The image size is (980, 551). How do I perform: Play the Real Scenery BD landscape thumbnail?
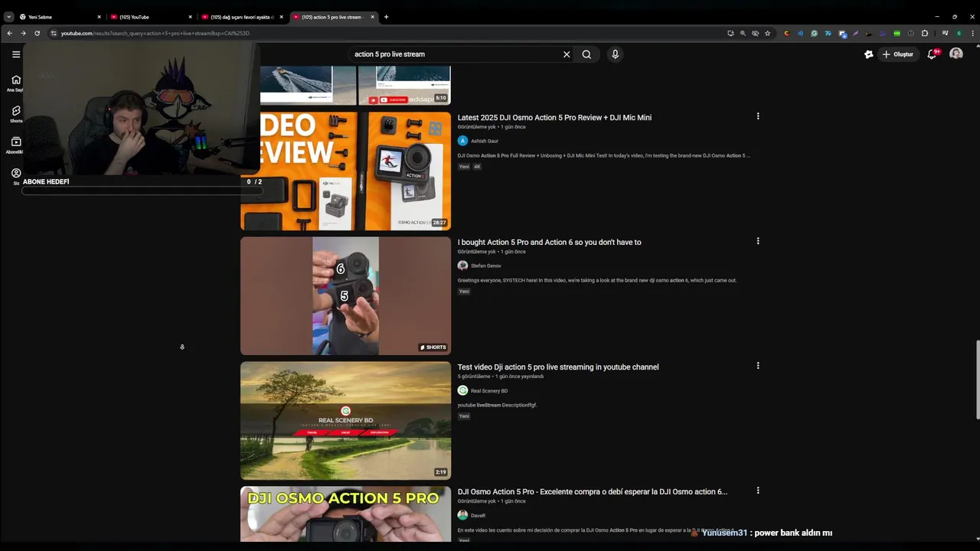[345, 421]
